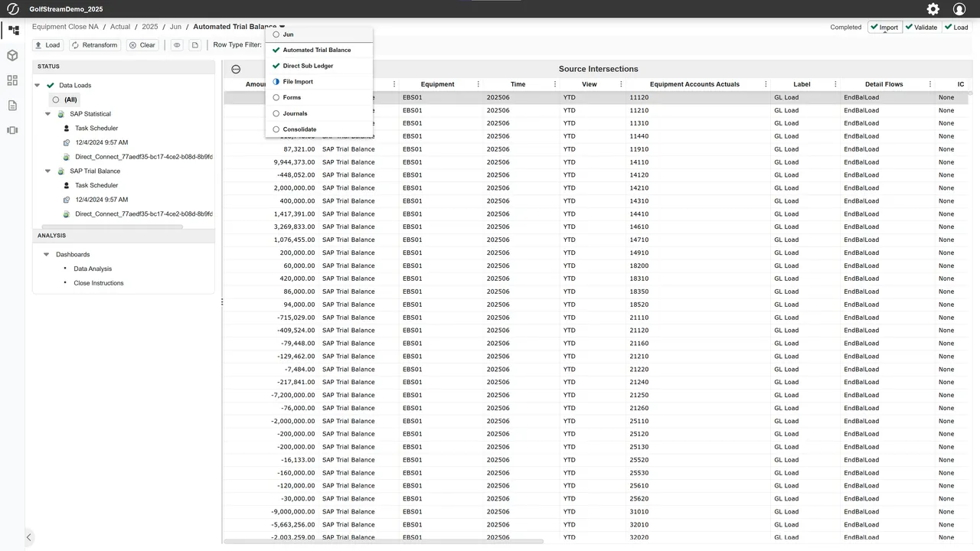This screenshot has height=551, width=980.
Task: Click person icon of Task Scheduler under SAP Trial Balance
Action: pyautogui.click(x=67, y=185)
